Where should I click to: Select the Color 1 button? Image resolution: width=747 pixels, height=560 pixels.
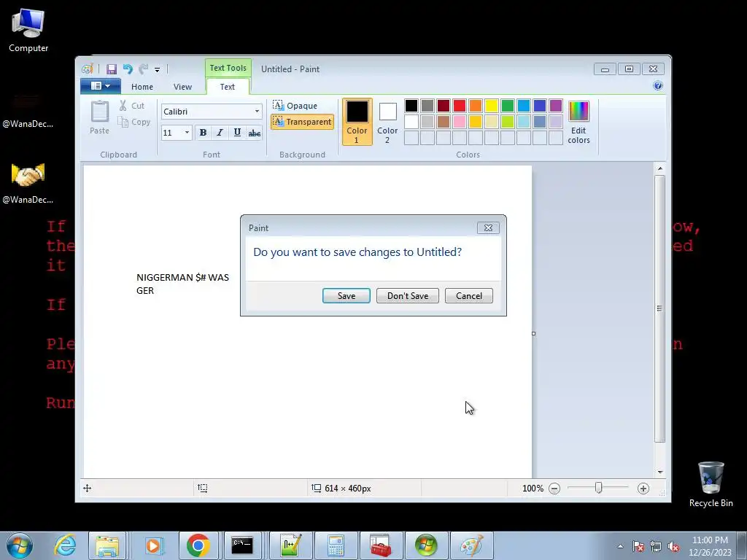[357, 122]
